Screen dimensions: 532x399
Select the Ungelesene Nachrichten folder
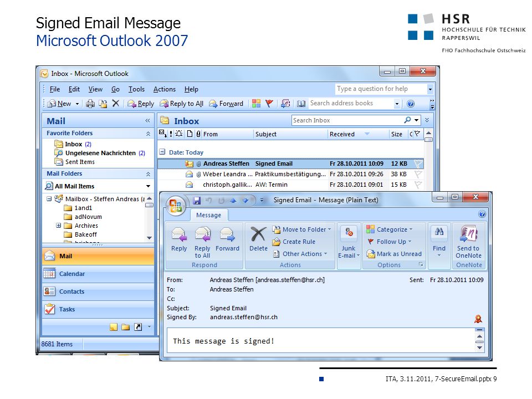(100, 153)
